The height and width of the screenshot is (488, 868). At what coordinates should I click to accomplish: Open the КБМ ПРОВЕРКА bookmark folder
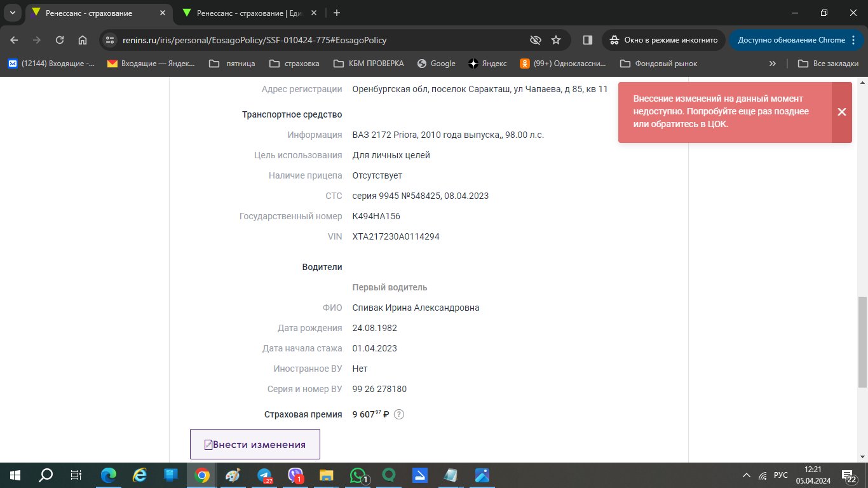point(369,64)
